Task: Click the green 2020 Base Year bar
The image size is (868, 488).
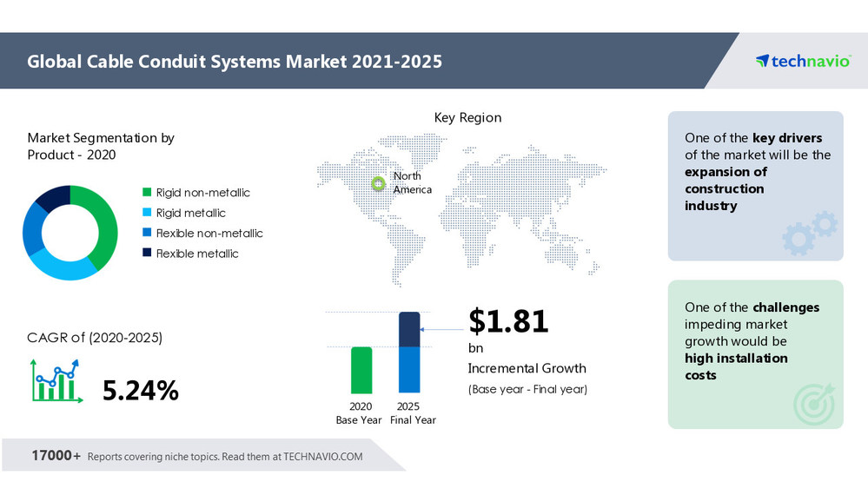Action: [361, 370]
